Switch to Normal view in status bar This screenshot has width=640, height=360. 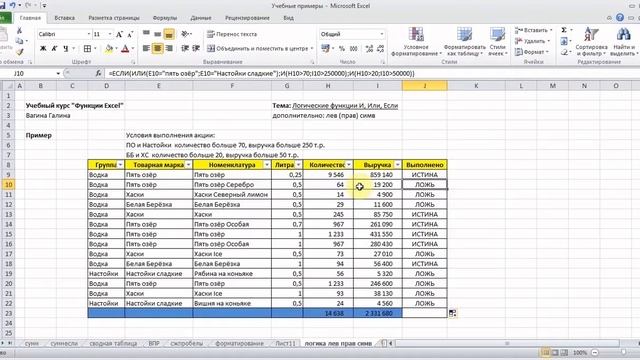point(545,352)
